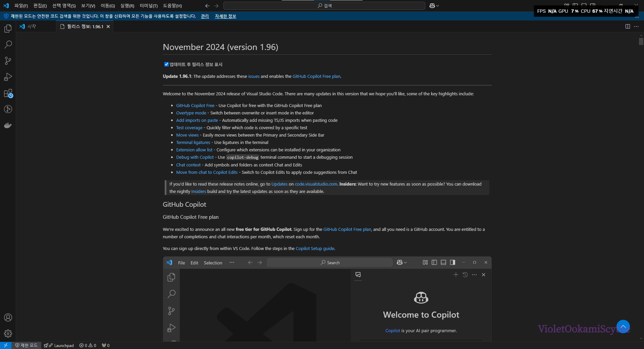The height and width of the screenshot is (349, 644).
Task: Open the Move views link
Action: point(187,135)
